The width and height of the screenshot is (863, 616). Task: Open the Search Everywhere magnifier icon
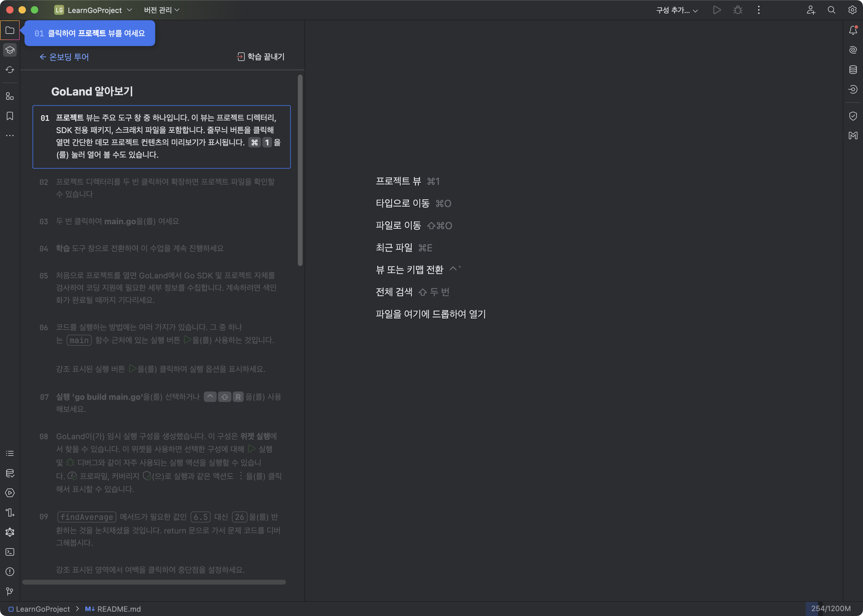(832, 10)
